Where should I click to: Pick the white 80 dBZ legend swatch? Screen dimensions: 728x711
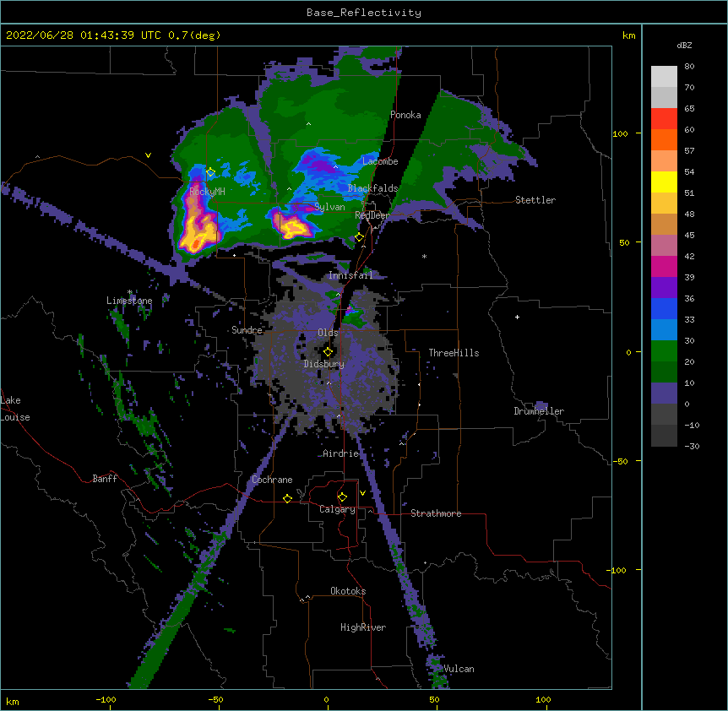coord(664,77)
